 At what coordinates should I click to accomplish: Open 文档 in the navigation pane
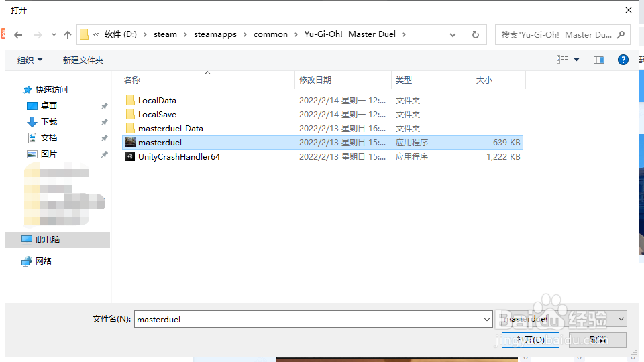click(48, 138)
